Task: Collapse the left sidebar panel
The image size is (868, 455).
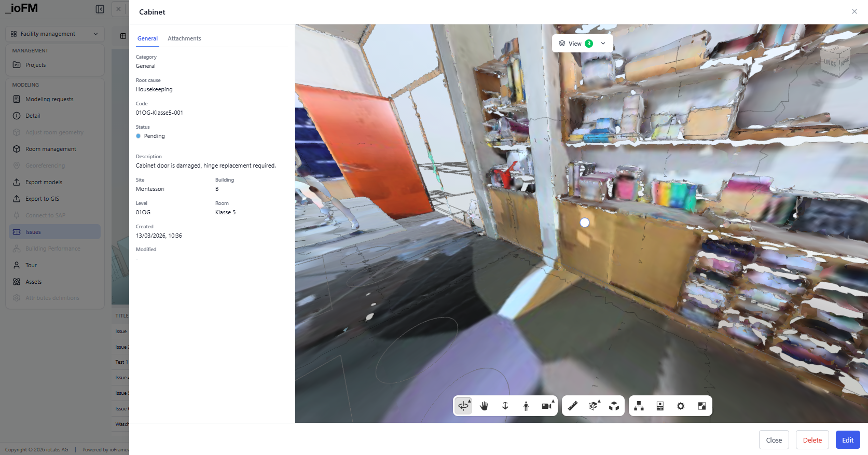Action: [x=100, y=9]
